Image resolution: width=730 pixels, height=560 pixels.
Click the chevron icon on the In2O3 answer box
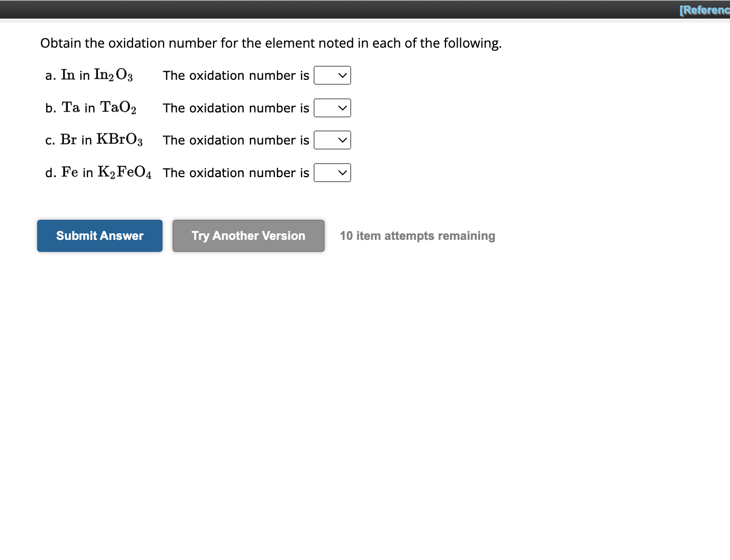point(342,75)
